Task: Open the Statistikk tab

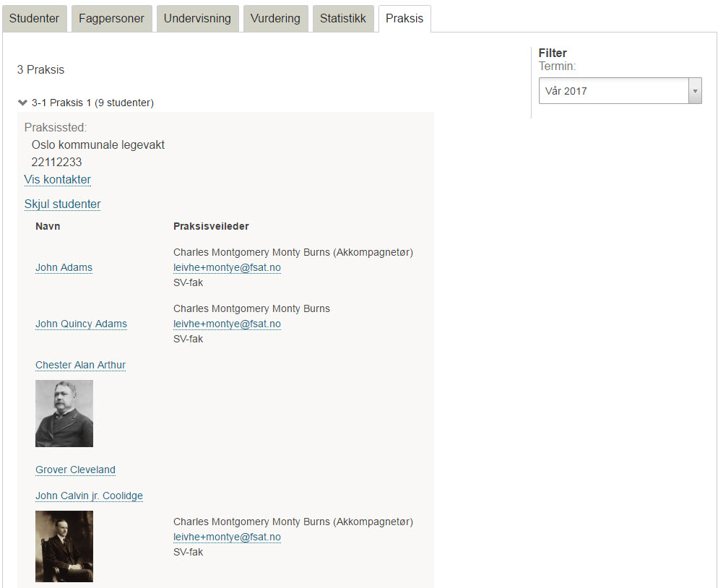Action: [343, 18]
